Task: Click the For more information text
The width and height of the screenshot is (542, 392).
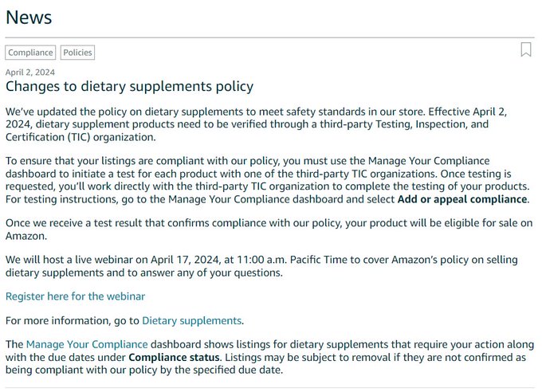Action: click(x=73, y=321)
